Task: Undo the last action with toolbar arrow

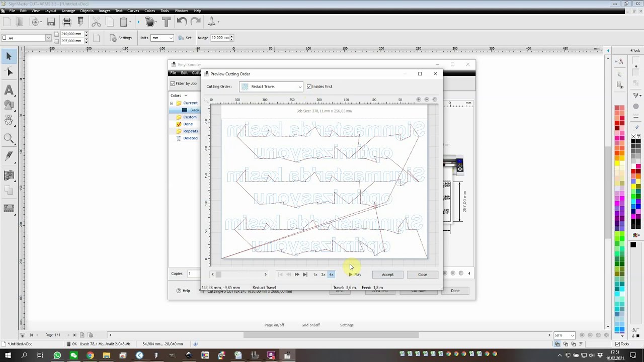Action: 182,22
